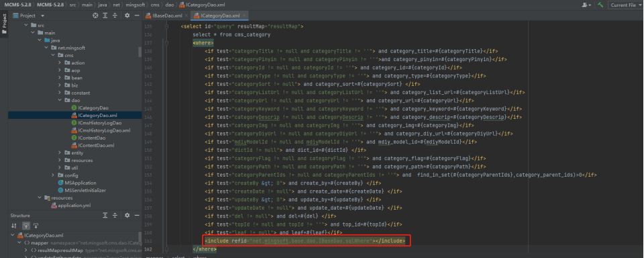Image resolution: width=644 pixels, height=258 pixels.
Task: Expand resultMap:resultMap node in Structure tree
Action: (x=26, y=250)
